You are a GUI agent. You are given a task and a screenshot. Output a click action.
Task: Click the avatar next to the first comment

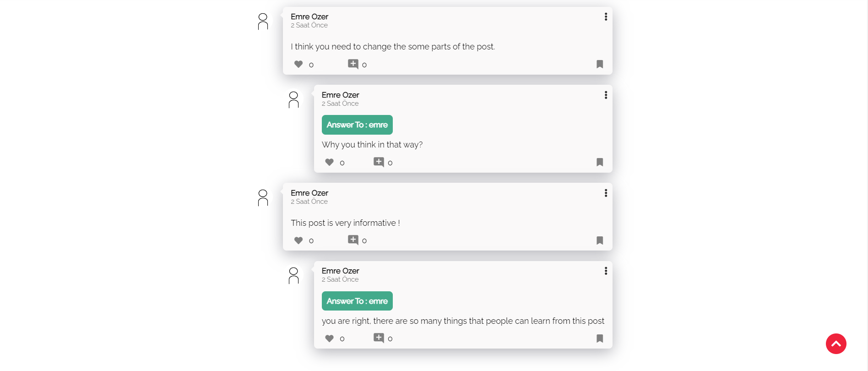coord(262,21)
